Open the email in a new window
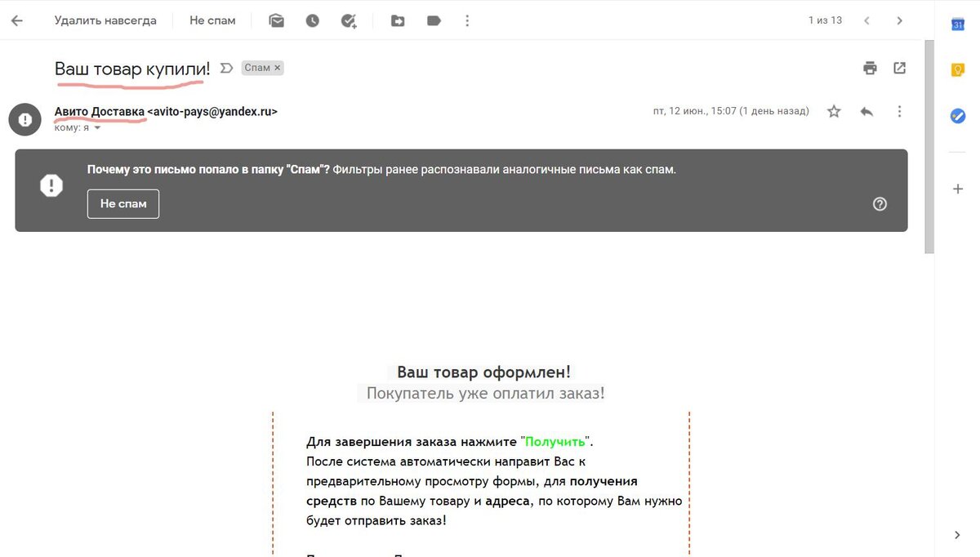Screen dimensions: 980x557 [x=899, y=68]
